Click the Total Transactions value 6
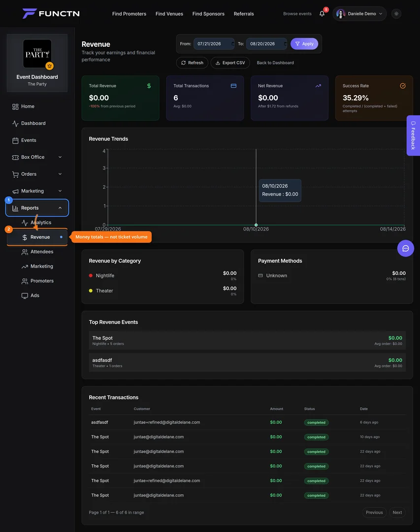 [x=176, y=98]
